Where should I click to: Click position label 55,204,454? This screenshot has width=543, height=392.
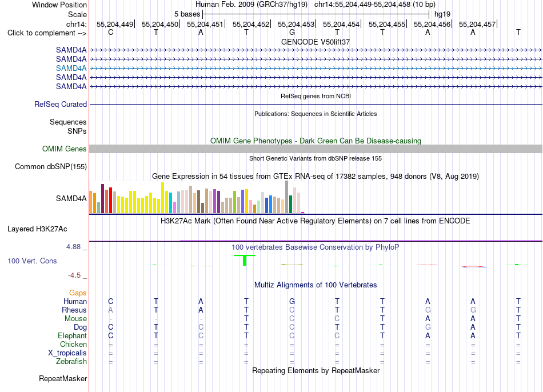pos(341,24)
